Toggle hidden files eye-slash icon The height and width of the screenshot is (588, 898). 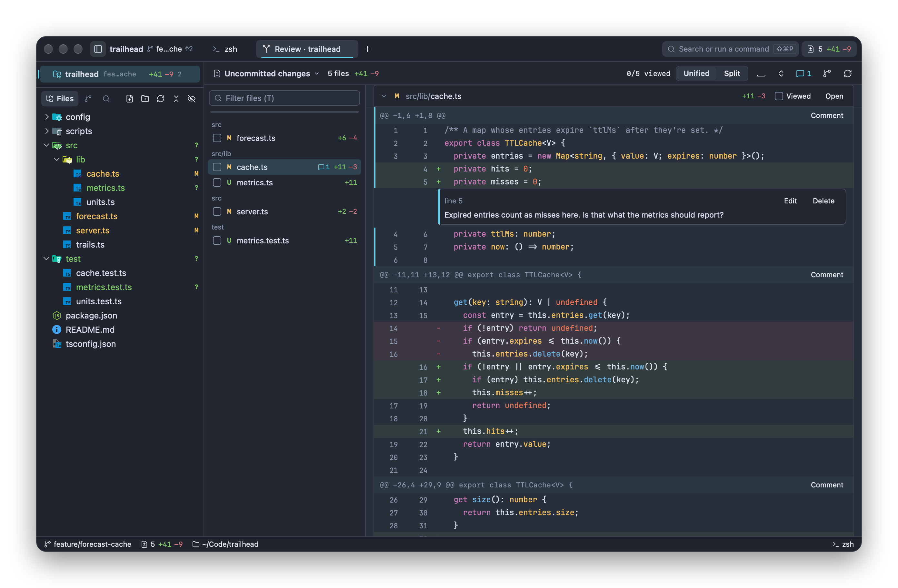pyautogui.click(x=192, y=99)
